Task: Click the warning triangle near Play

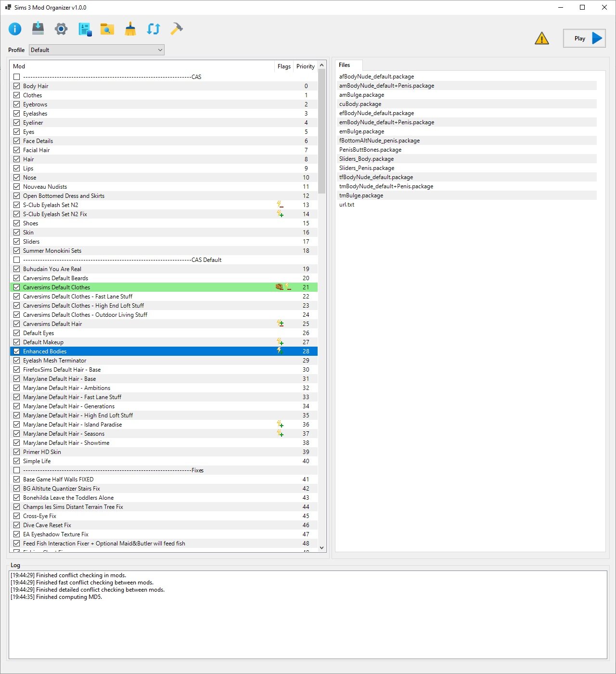Action: pos(542,39)
